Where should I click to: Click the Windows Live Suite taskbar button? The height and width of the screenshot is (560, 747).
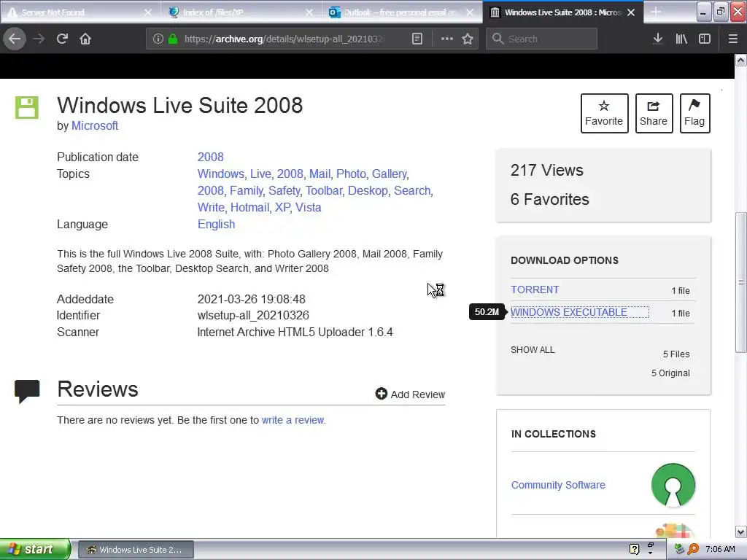136,550
